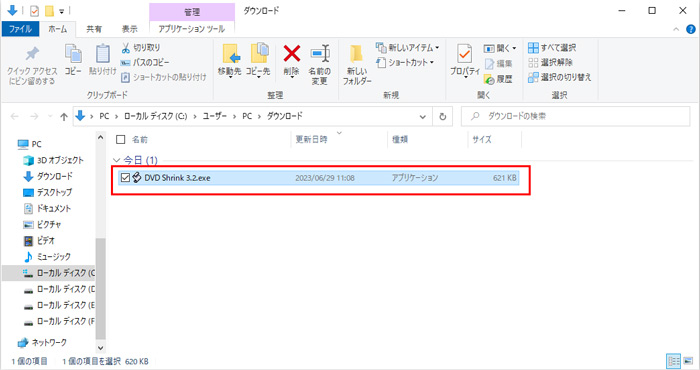Image resolution: width=700 pixels, height=370 pixels.
Task: Sort by Date modified (更新日時) column
Action: click(311, 140)
